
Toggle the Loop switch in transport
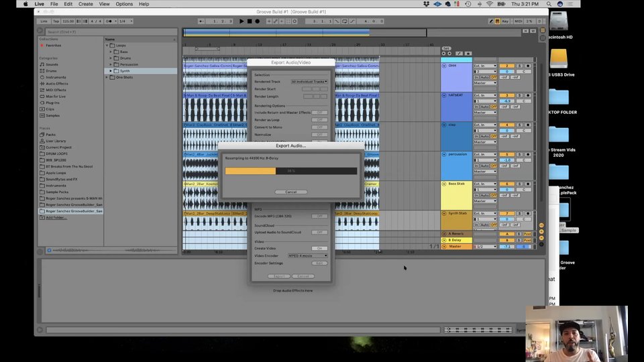345,21
